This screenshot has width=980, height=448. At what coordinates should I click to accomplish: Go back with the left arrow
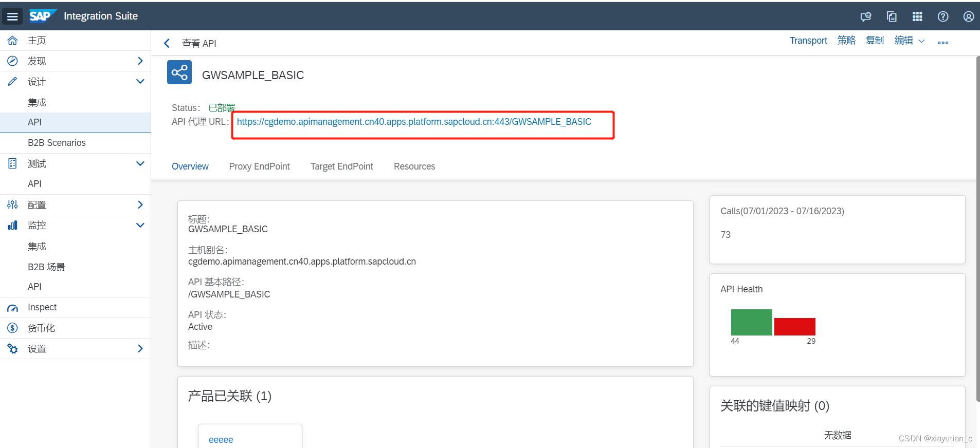pyautogui.click(x=167, y=43)
